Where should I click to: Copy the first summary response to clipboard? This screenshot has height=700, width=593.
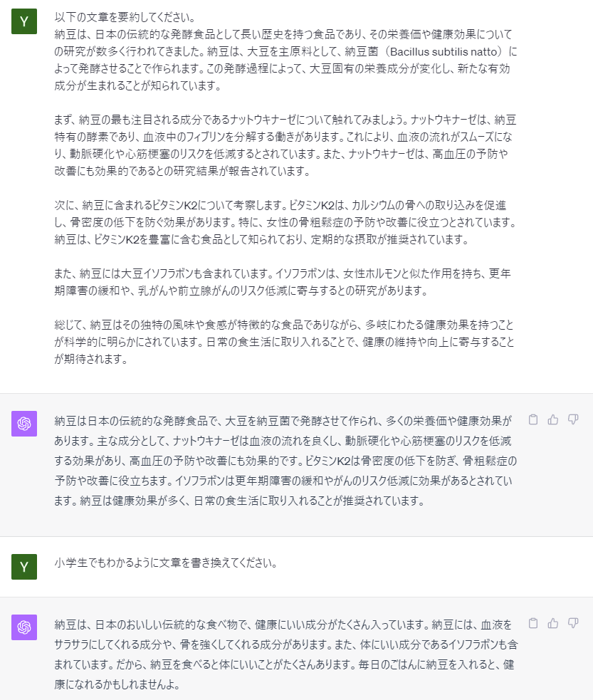[x=533, y=419]
